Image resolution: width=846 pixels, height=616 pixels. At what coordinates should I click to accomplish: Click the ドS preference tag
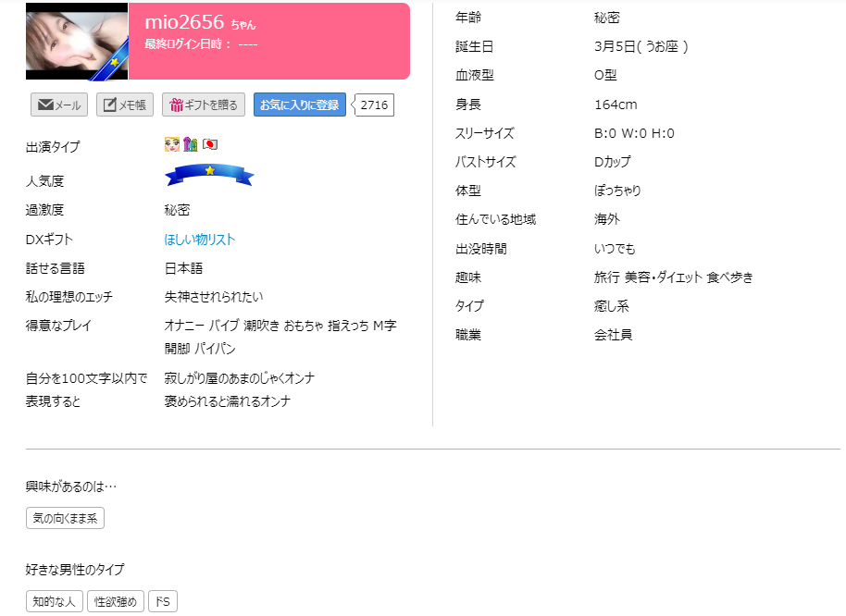click(163, 600)
